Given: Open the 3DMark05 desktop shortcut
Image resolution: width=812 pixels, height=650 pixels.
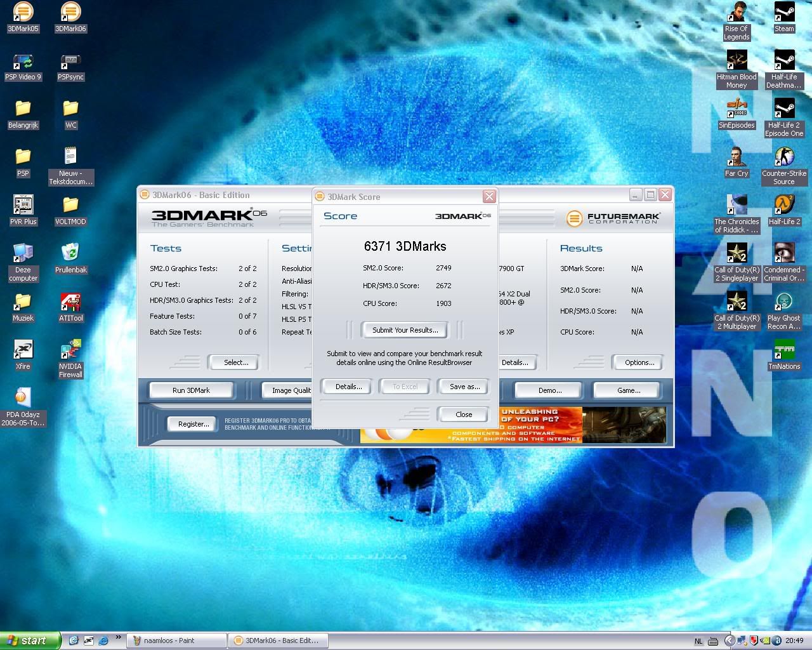Looking at the screenshot, I should point(23,17).
